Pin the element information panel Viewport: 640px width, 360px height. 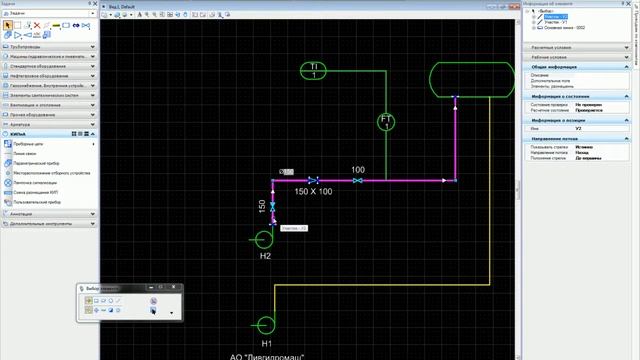(x=622, y=3)
